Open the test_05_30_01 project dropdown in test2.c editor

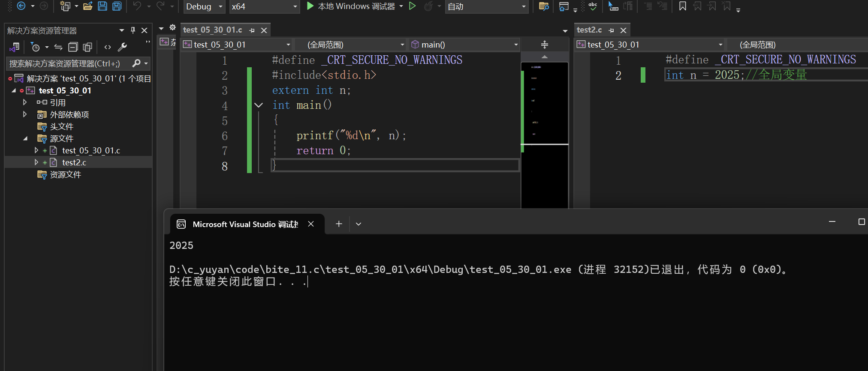coord(650,45)
